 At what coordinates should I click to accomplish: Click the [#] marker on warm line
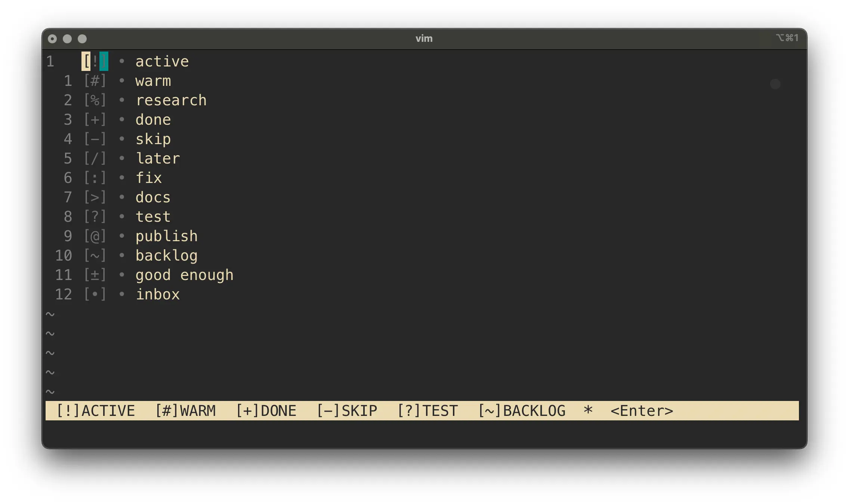[95, 81]
